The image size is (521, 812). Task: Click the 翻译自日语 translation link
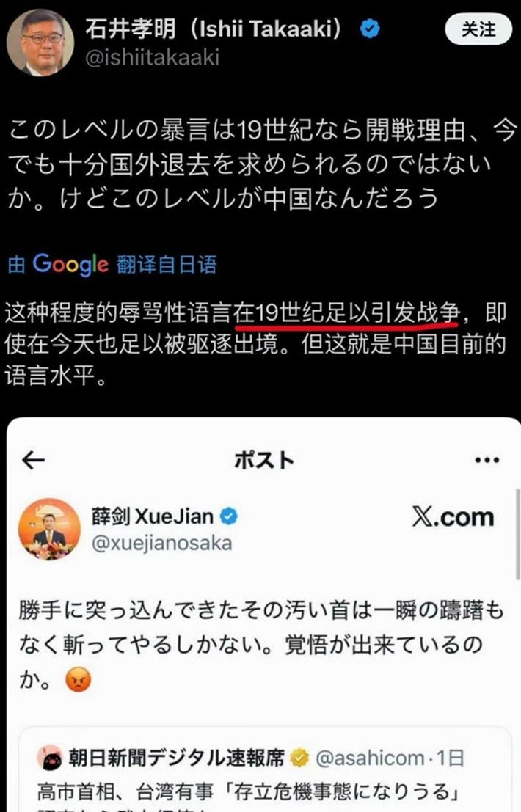tap(167, 265)
